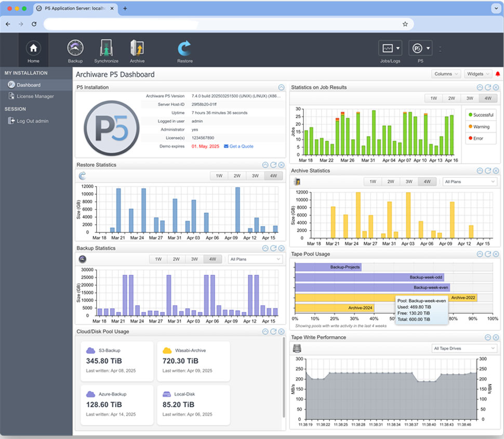The height and width of the screenshot is (439, 504).
Task: Open the Local-Disk pool card
Action: tap(193, 405)
